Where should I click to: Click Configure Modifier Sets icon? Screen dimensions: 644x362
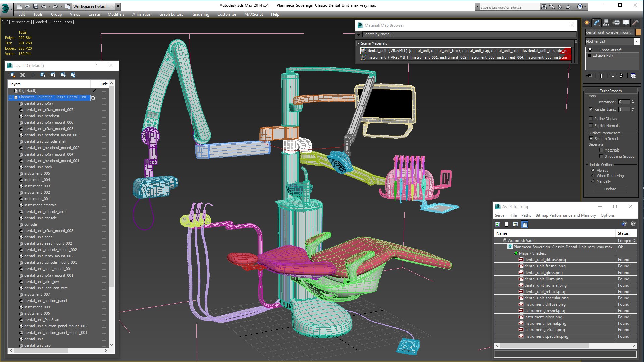pos(633,76)
